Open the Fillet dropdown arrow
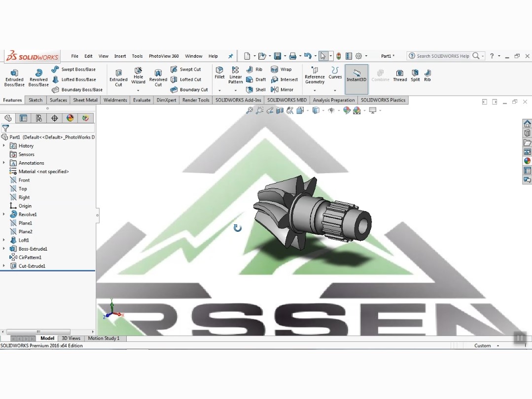532x399 pixels. click(219, 91)
